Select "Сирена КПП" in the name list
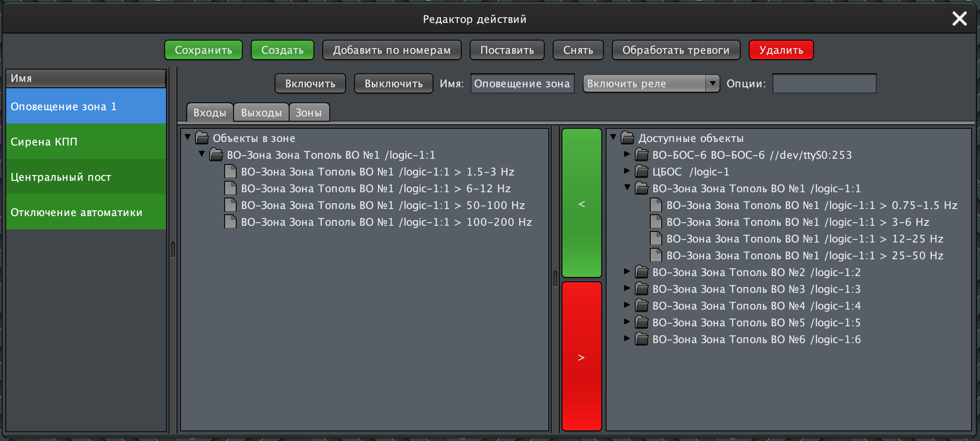The image size is (980, 441). point(44,142)
